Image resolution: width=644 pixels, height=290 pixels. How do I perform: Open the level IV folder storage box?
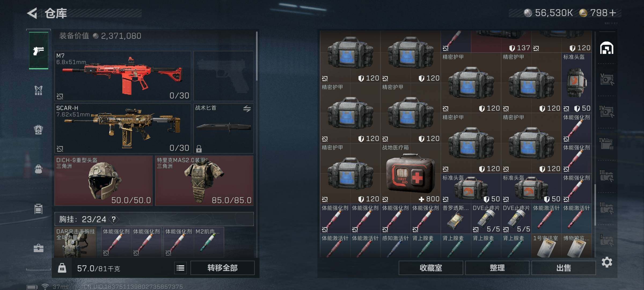(x=607, y=144)
